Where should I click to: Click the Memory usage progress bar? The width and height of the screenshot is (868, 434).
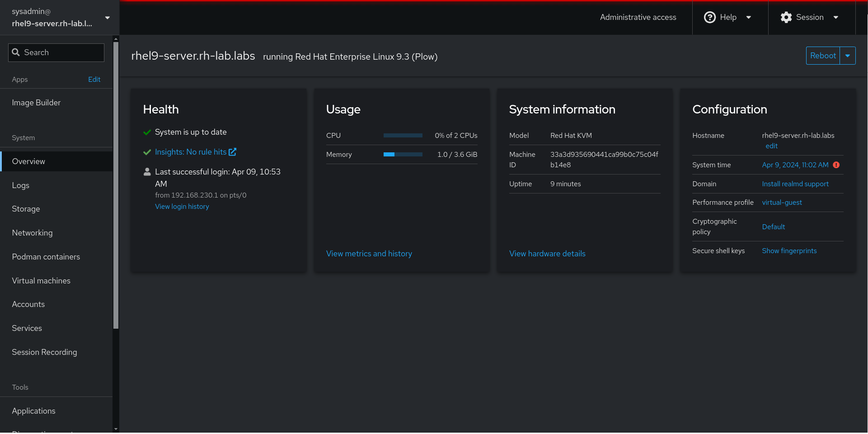[402, 154]
